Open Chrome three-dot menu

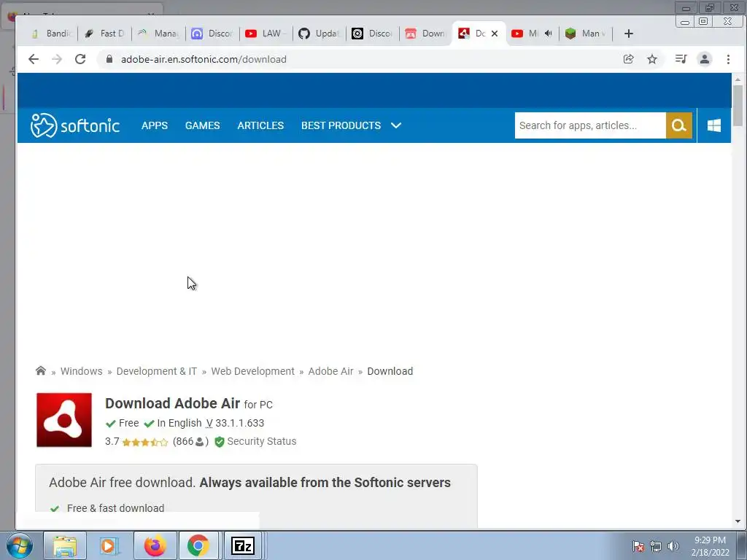pos(728,59)
